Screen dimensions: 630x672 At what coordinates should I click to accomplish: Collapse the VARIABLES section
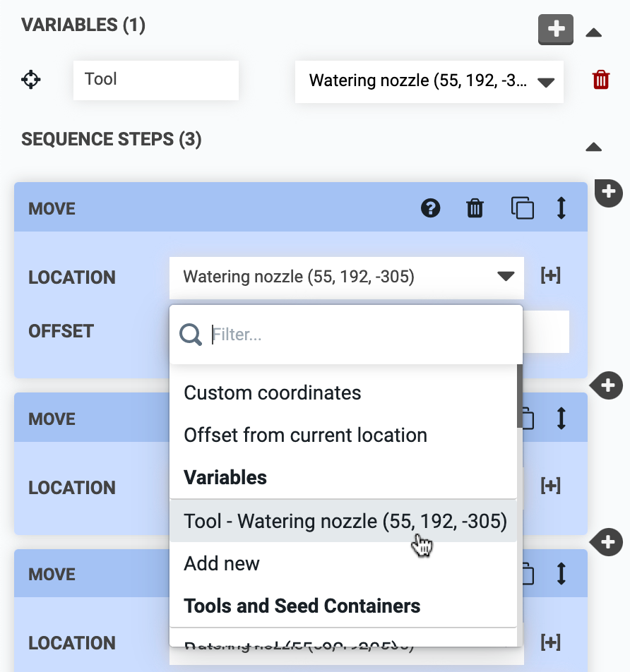pyautogui.click(x=593, y=32)
